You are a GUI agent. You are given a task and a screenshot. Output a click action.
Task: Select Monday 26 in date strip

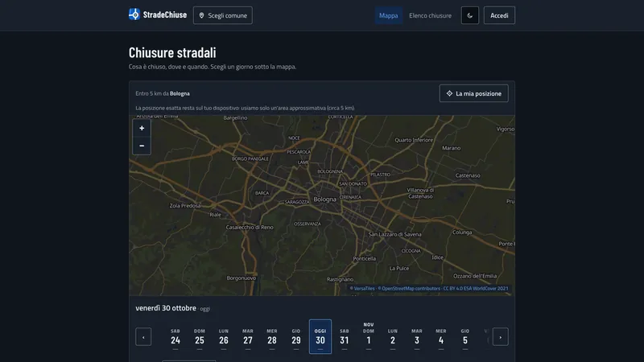pos(224,337)
